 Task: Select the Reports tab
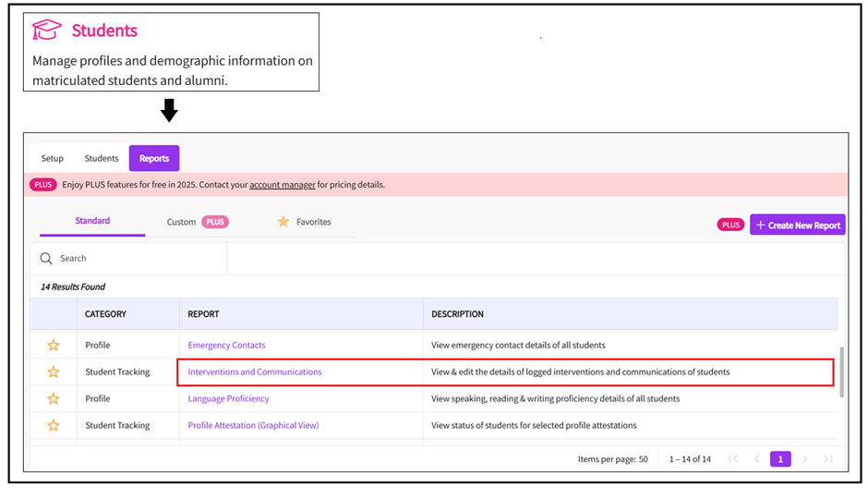(x=154, y=159)
